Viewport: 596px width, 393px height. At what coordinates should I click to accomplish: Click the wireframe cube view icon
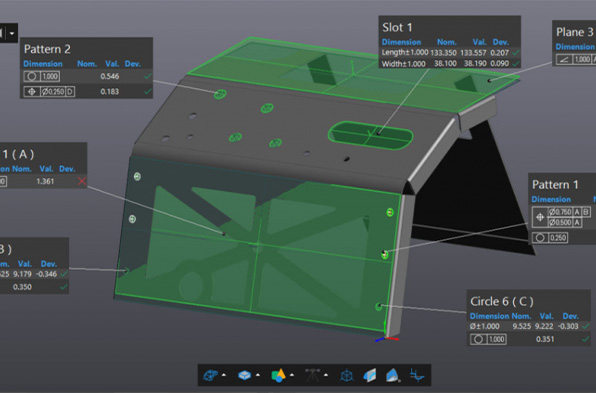click(346, 376)
